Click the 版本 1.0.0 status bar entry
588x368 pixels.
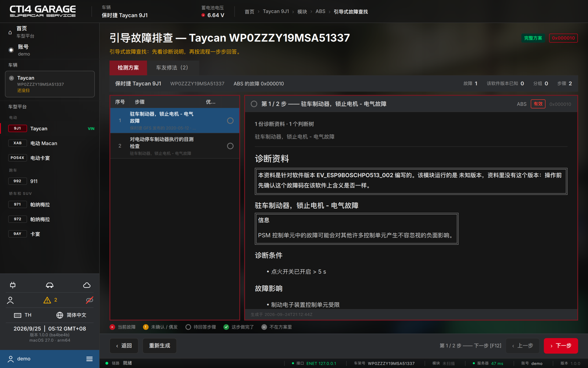570,364
